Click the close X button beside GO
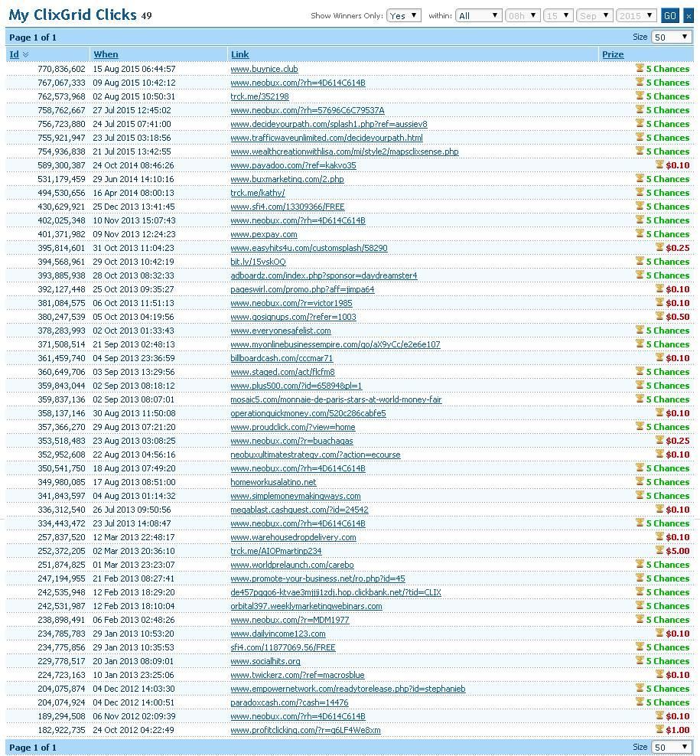 click(x=689, y=16)
